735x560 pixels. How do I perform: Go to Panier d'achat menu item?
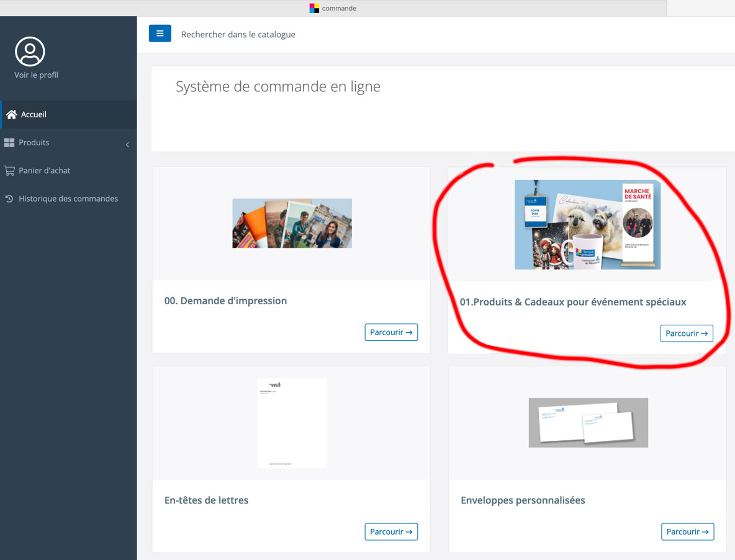[x=44, y=171]
